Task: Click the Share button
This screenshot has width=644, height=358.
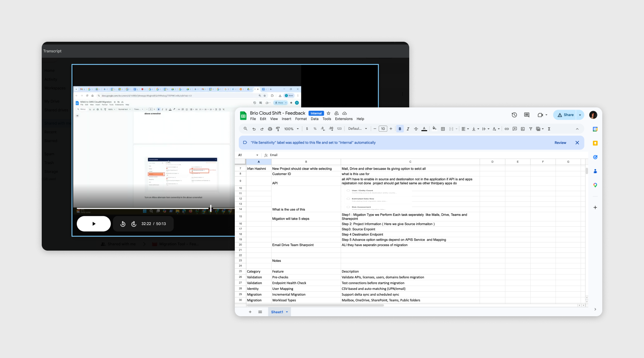Action: pyautogui.click(x=565, y=115)
